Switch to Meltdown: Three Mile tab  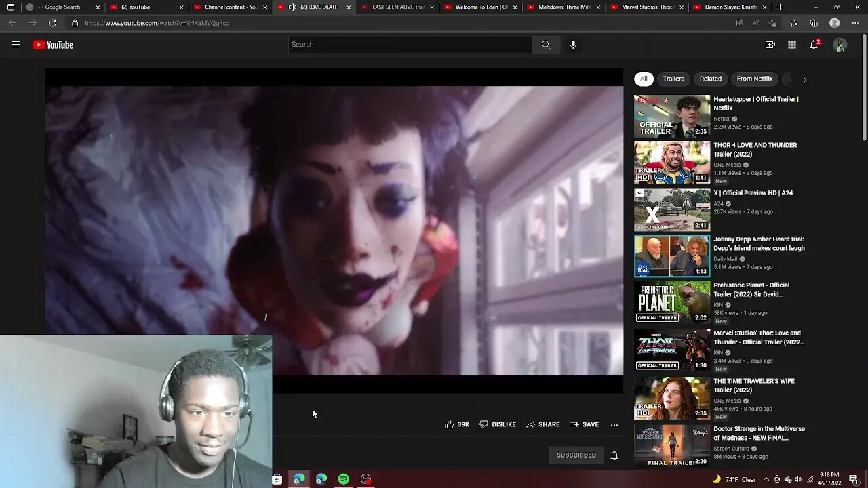(564, 7)
